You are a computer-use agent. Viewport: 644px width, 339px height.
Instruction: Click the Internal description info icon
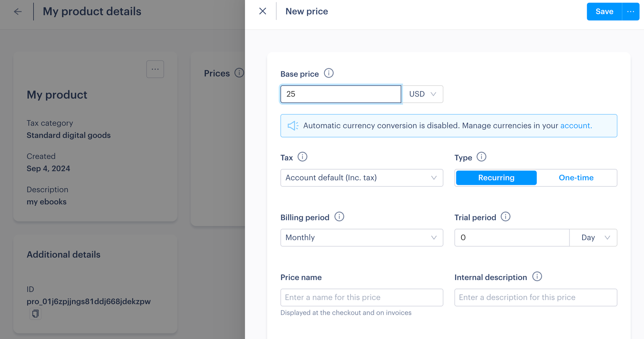coord(537,277)
